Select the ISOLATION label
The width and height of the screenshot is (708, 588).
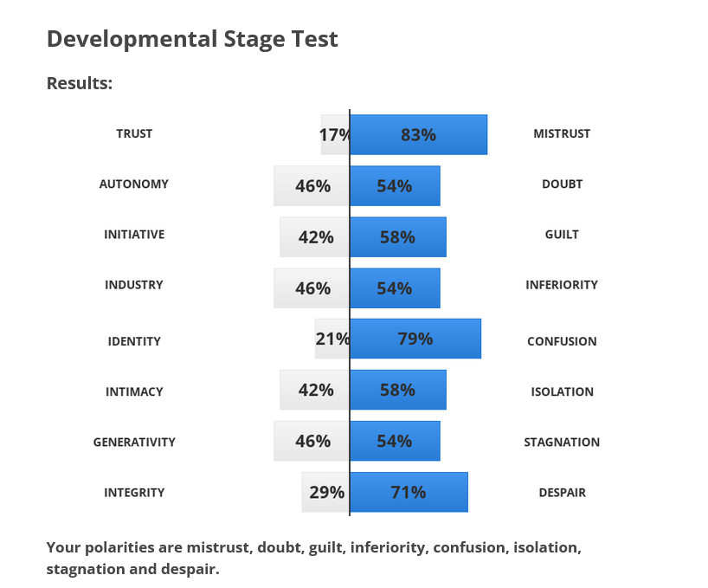tap(562, 391)
